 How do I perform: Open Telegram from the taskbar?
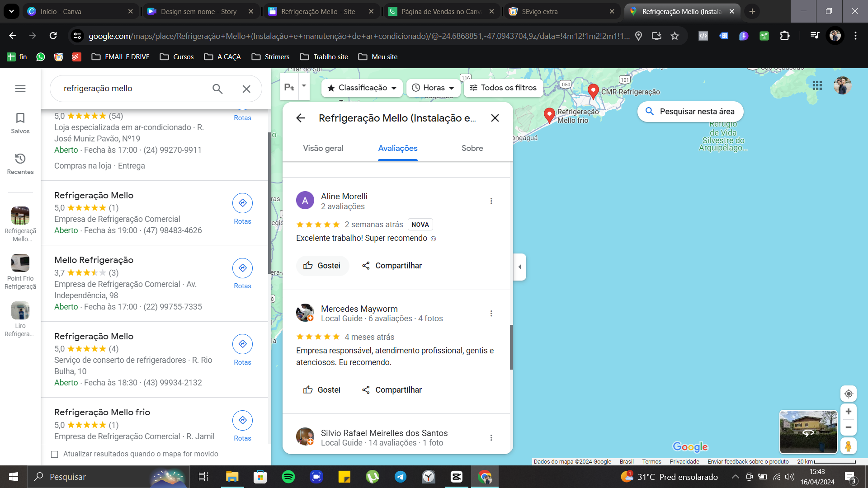click(401, 477)
